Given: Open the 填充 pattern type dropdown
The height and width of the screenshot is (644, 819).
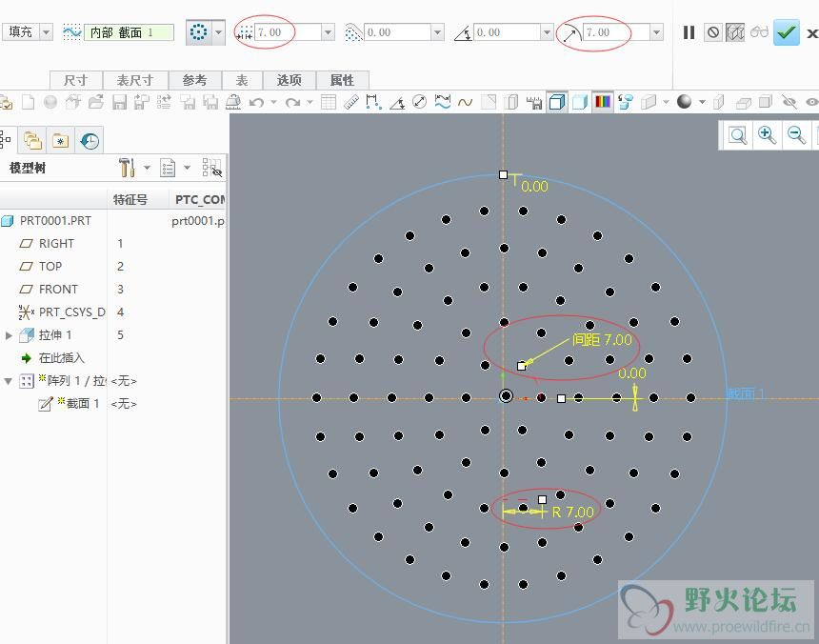Looking at the screenshot, I should pos(46,32).
